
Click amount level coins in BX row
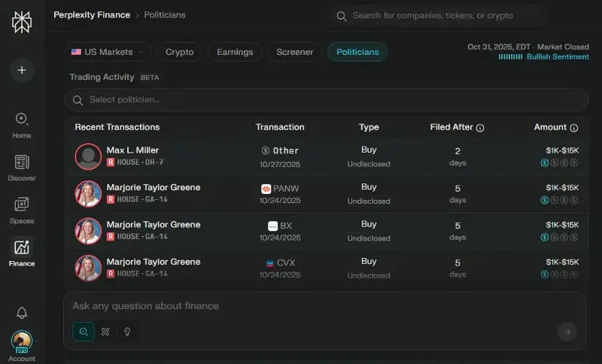point(559,238)
